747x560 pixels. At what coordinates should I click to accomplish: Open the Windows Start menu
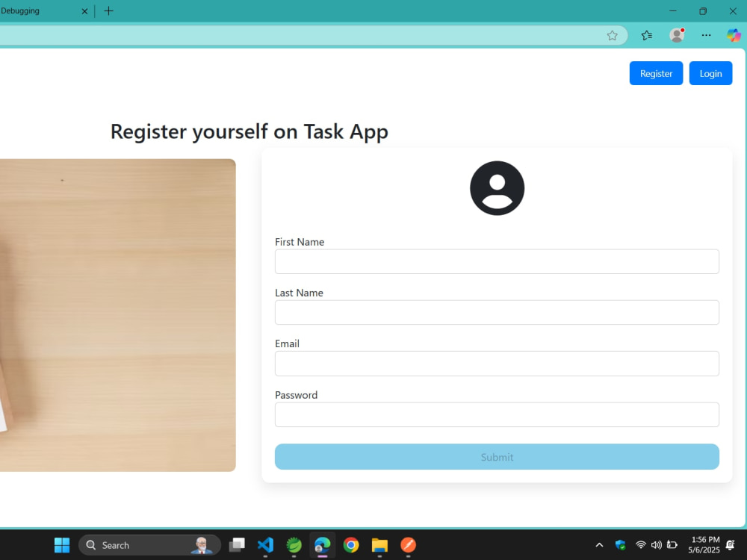62,545
